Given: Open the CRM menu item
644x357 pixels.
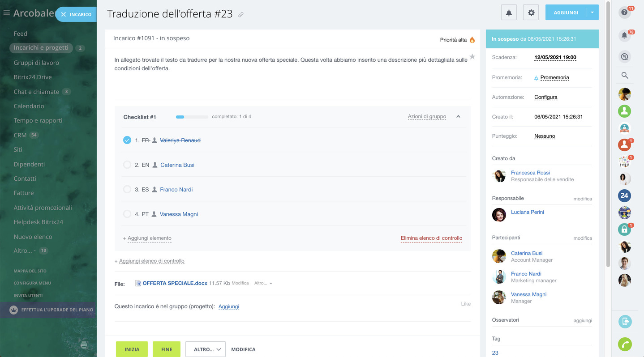Looking at the screenshot, I should click(20, 135).
